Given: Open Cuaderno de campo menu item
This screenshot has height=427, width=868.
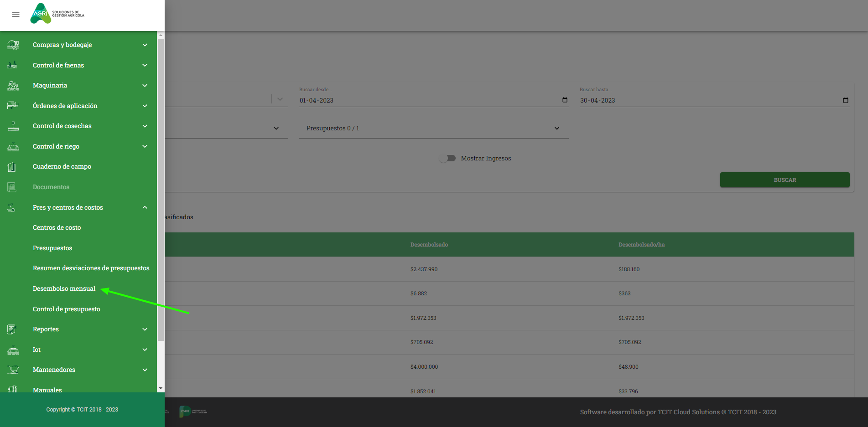Looking at the screenshot, I should [x=62, y=166].
